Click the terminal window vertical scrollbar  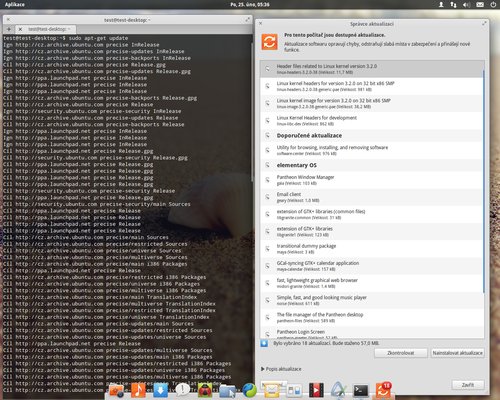pyautogui.click(x=252, y=112)
